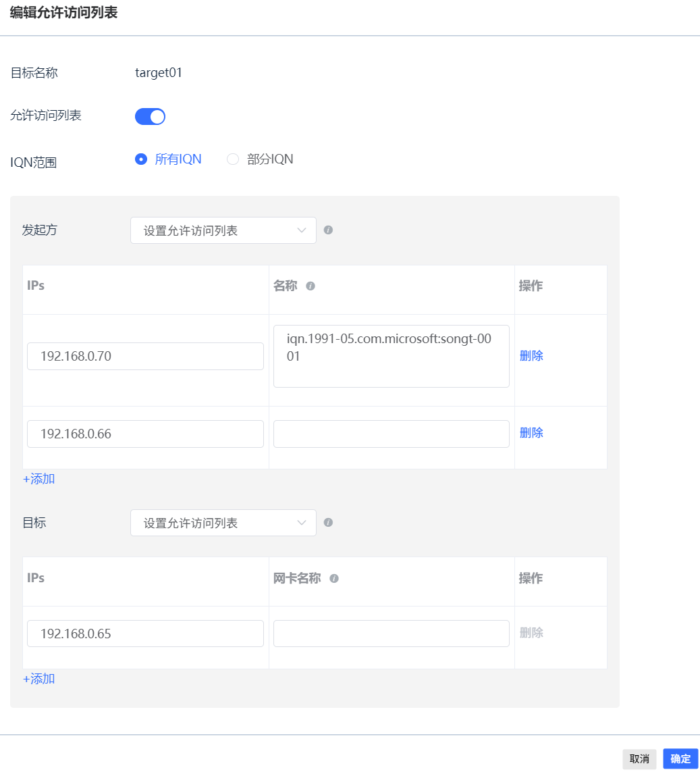The width and height of the screenshot is (700, 772).
Task: Select the 所有IQN radio button
Action: pyautogui.click(x=141, y=159)
